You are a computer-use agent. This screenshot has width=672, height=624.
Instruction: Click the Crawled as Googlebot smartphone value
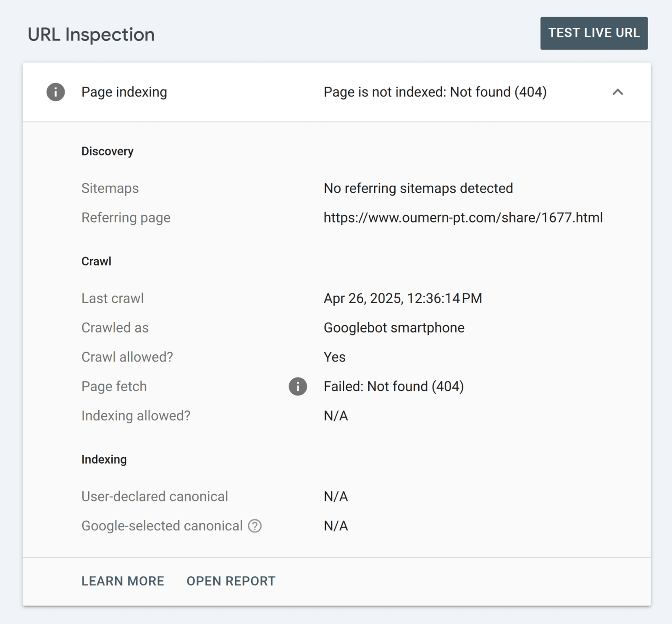click(394, 328)
